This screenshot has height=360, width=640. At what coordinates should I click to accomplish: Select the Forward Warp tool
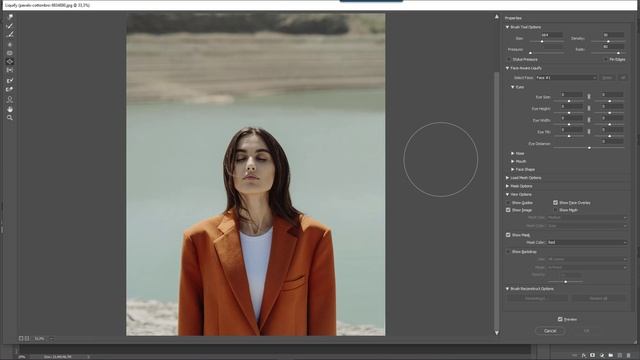point(10,17)
